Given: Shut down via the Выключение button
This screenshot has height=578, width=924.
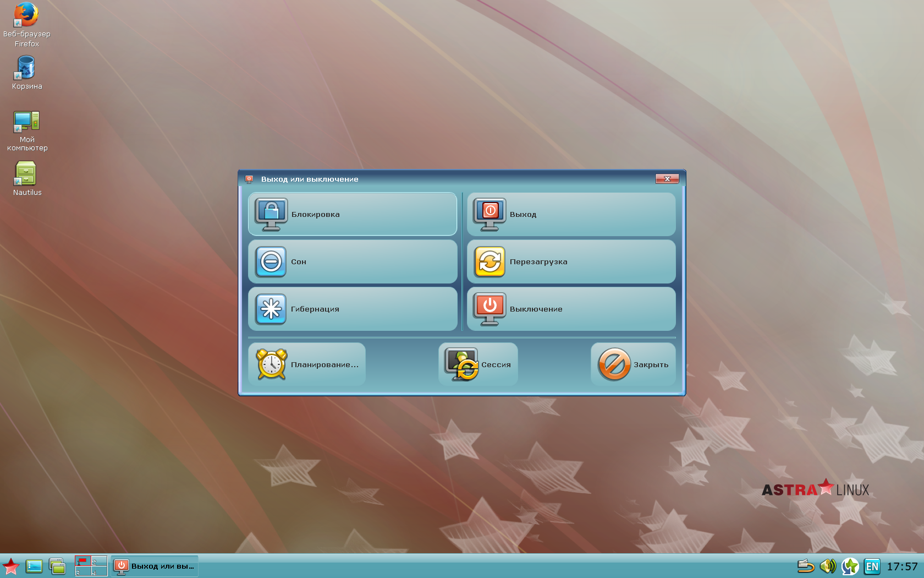Looking at the screenshot, I should coord(571,309).
